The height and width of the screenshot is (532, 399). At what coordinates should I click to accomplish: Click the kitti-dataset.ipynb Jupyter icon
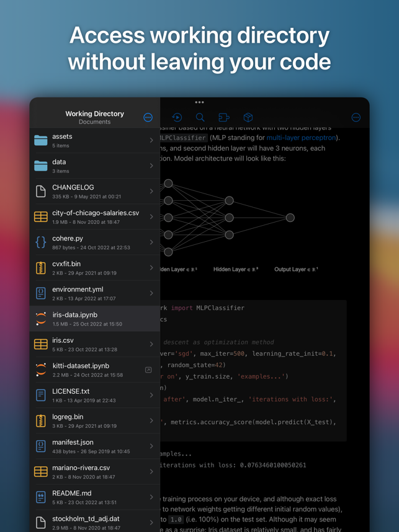click(x=41, y=370)
